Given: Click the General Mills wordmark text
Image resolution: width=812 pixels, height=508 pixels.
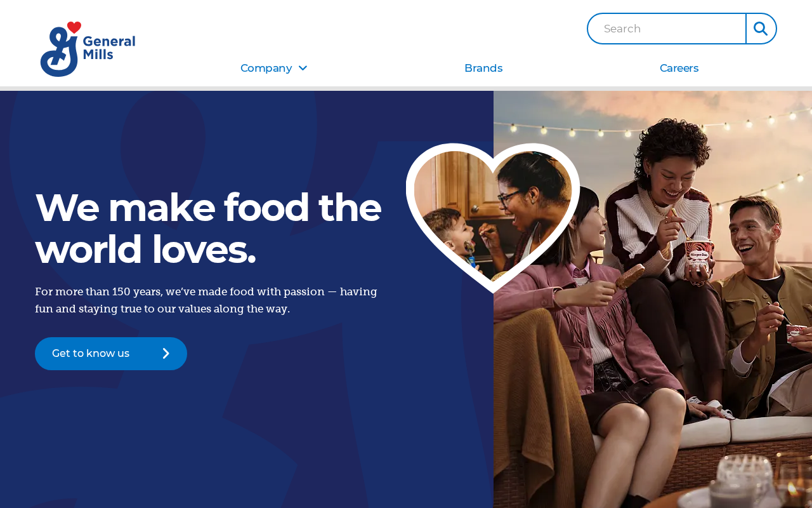Looking at the screenshot, I should tap(109, 48).
